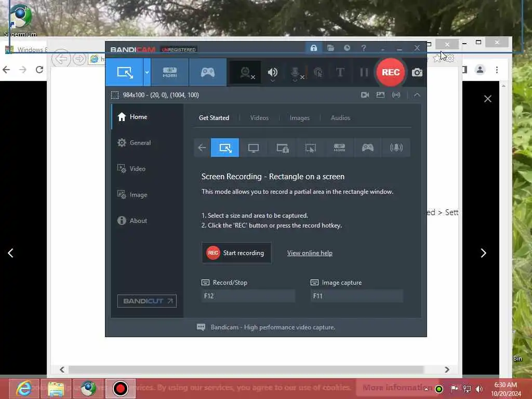Screen dimensions: 532x399
Task: Toggle the microphone icon
Action: [x=295, y=72]
